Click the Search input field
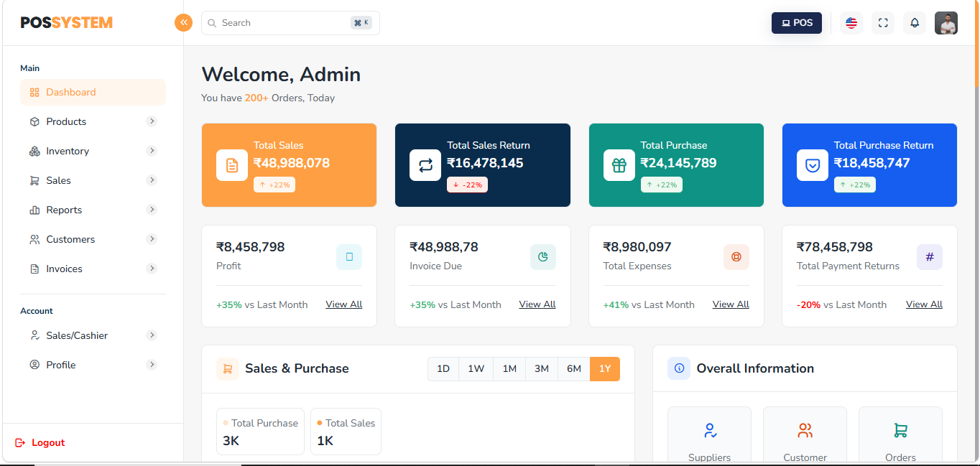This screenshot has width=980, height=466. [x=284, y=23]
